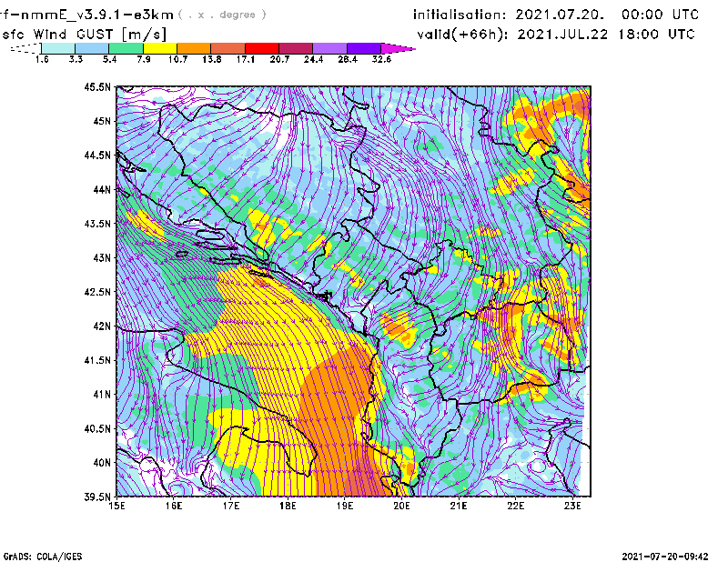The width and height of the screenshot is (728, 562).
Task: Click the '41N' latitude axis label
Action: [x=102, y=395]
